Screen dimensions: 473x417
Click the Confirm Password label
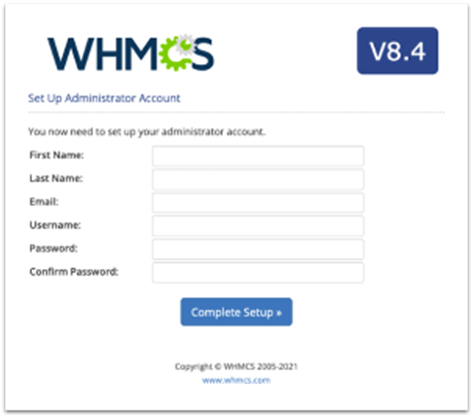(x=74, y=272)
